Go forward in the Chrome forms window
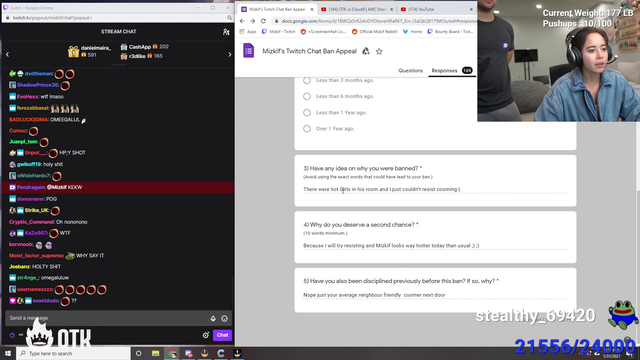The width and height of the screenshot is (640, 360). [253, 21]
